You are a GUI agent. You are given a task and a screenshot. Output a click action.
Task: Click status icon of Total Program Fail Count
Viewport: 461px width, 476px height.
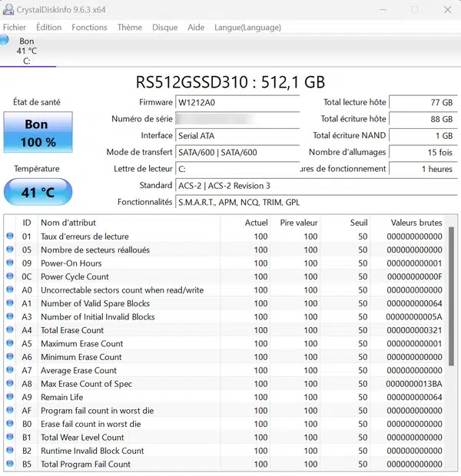(x=10, y=464)
